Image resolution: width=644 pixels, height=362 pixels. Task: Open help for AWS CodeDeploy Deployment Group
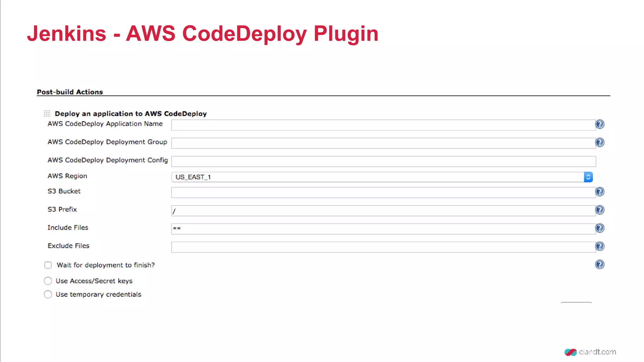pos(600,143)
